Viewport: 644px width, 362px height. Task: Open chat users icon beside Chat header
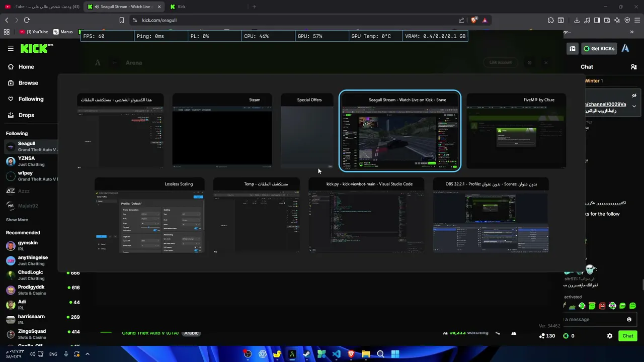click(x=634, y=67)
